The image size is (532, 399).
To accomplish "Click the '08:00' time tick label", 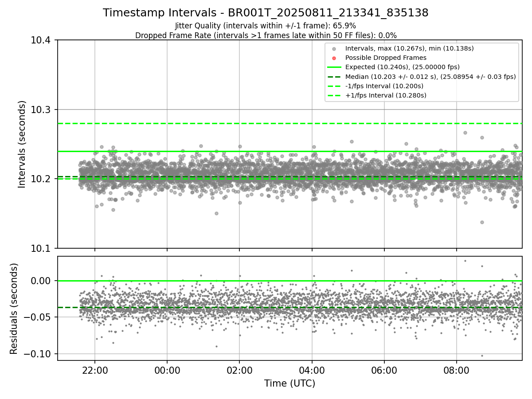I will click(457, 370).
